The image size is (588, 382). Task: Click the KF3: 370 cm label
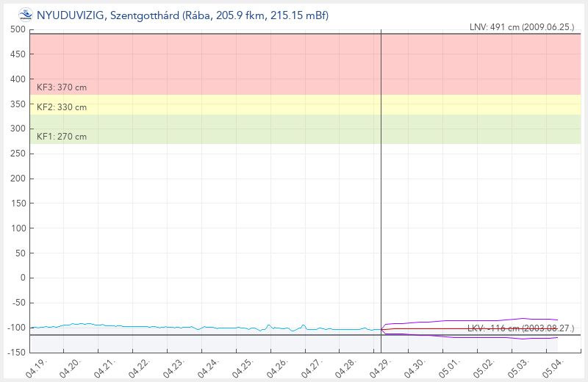[62, 87]
